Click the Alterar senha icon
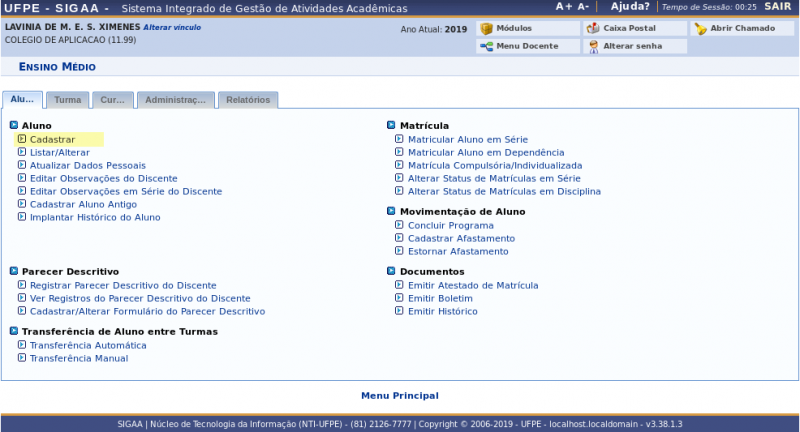The image size is (800, 432). 593,47
